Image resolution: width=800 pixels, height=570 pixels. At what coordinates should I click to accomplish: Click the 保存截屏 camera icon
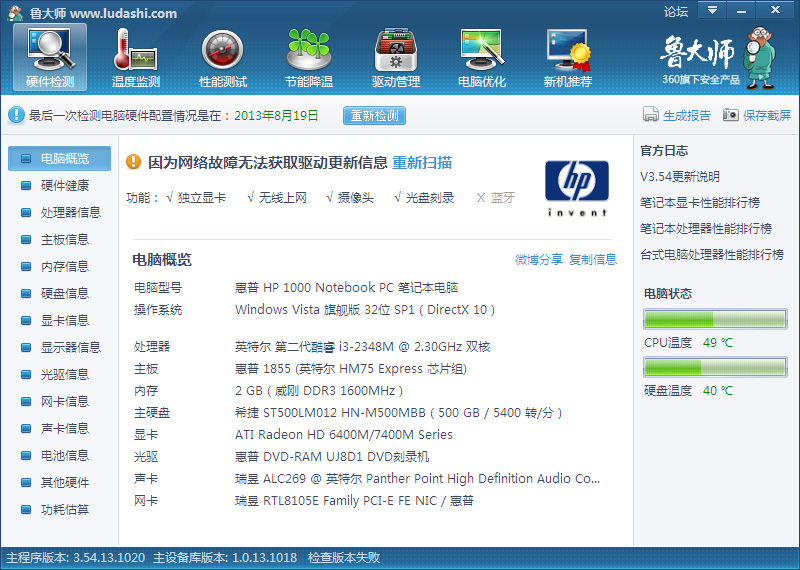(x=731, y=115)
